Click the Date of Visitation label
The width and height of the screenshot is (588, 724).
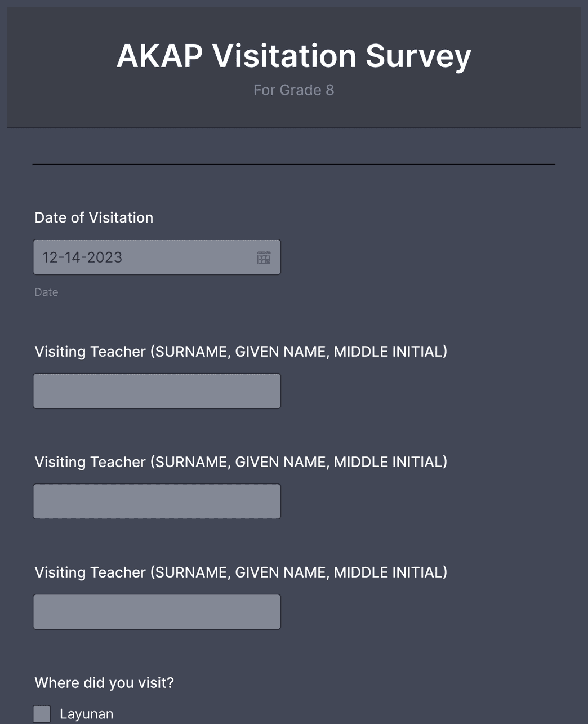click(94, 217)
